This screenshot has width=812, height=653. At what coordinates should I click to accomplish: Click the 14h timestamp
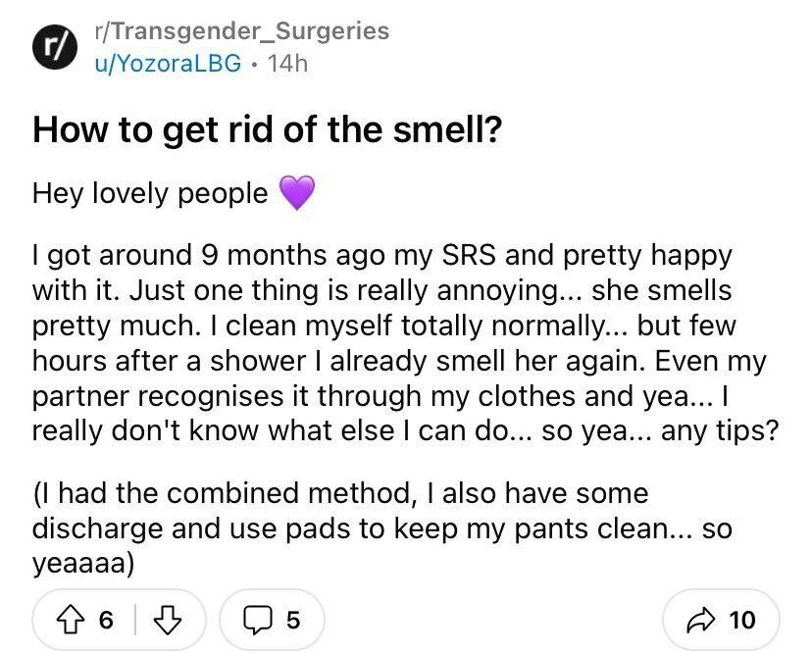287,64
